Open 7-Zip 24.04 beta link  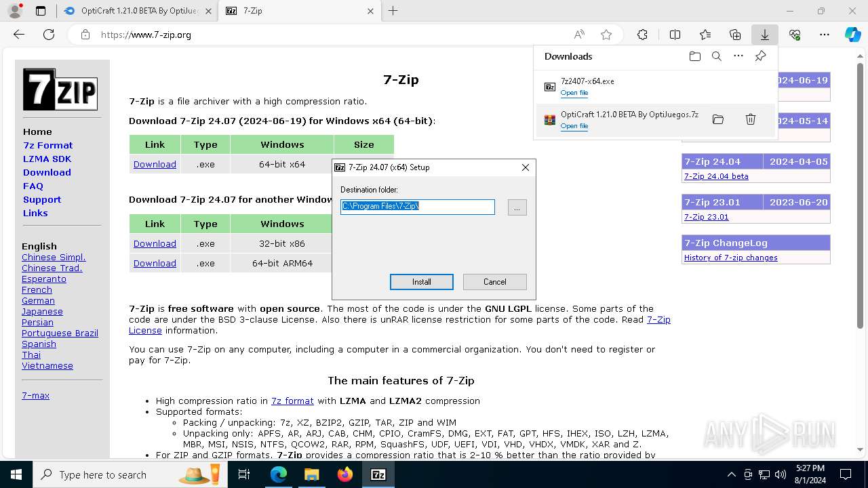pos(716,176)
